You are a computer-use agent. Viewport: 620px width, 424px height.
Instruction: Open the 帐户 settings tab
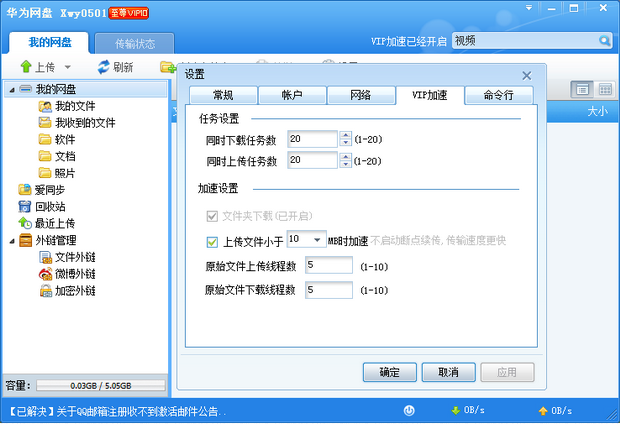[x=292, y=95]
